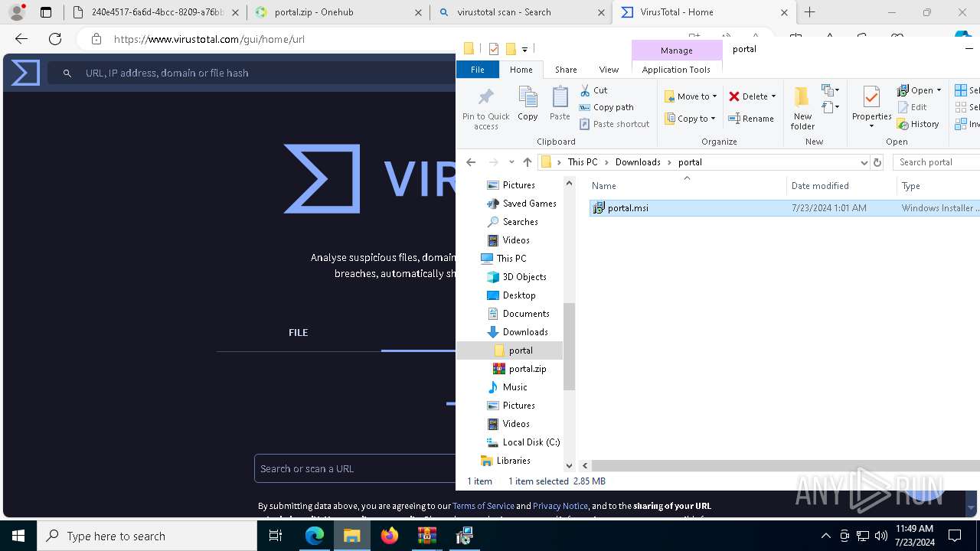Click browser back arrow
The height and width of the screenshot is (551, 980).
tap(21, 39)
